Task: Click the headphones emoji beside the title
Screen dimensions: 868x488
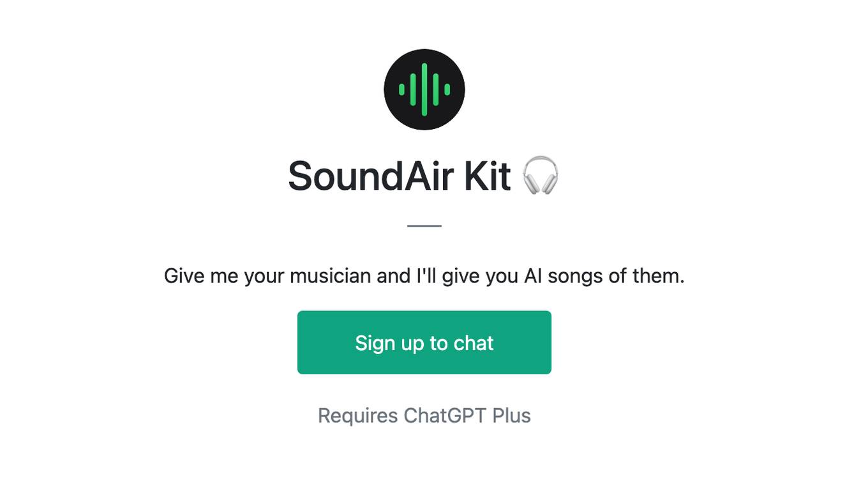Action: pyautogui.click(x=541, y=176)
